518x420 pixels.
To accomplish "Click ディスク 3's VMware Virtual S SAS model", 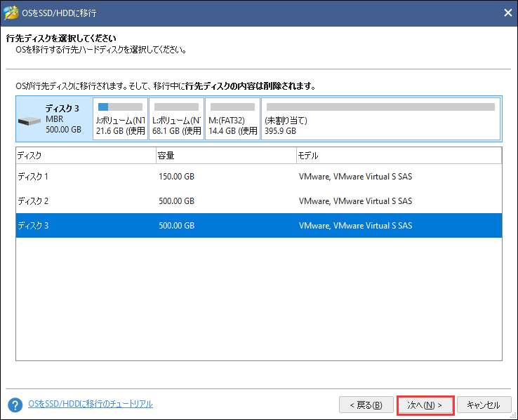I will pyautogui.click(x=355, y=225).
